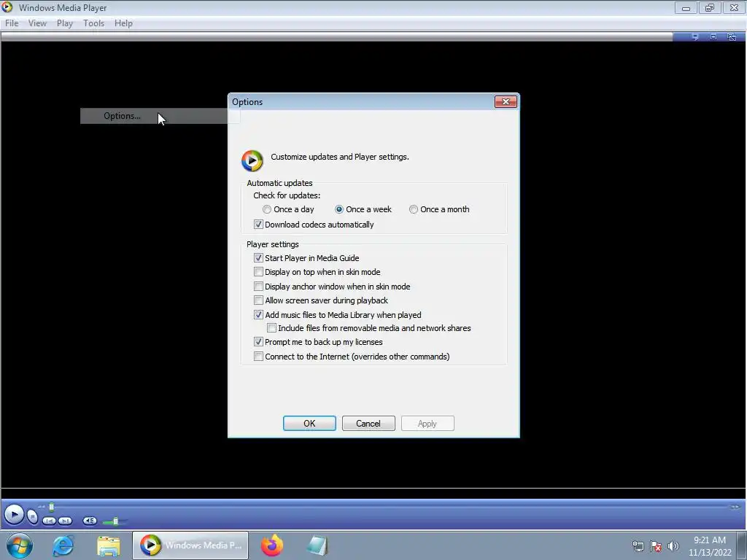Skip to the previous track

(x=49, y=521)
